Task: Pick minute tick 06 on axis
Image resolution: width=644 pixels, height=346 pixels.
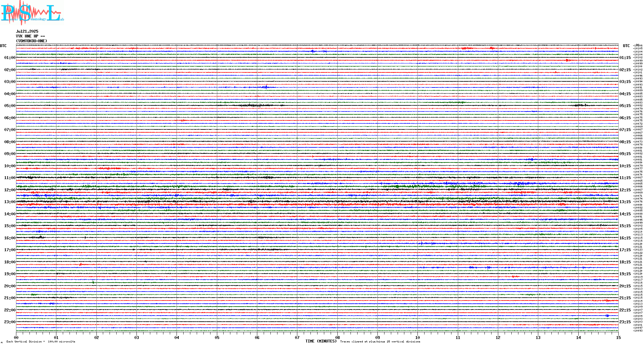Action: coord(257,337)
